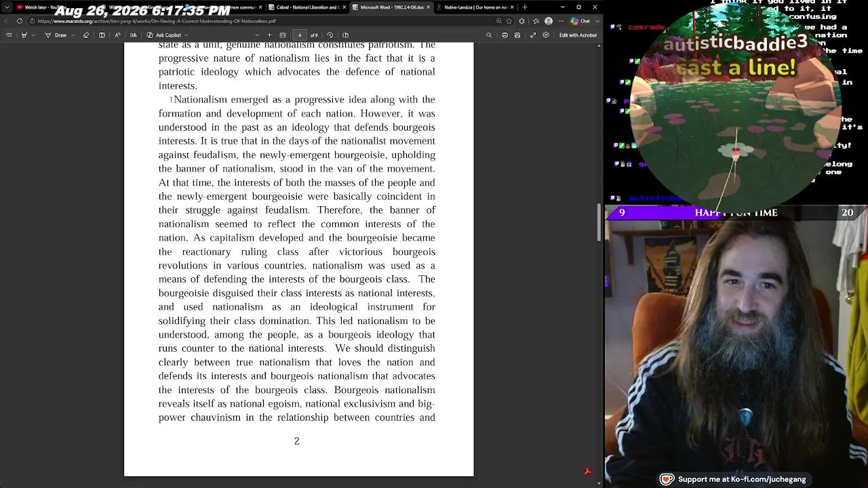The image size is (868, 488).
Task: Toggle fit to width view
Action: coord(283,35)
